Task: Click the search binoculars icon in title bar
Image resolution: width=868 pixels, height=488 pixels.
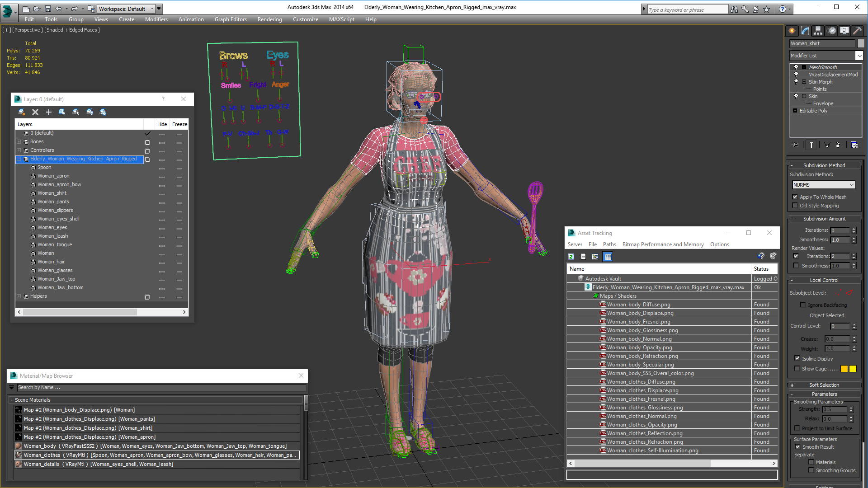Action: click(734, 9)
